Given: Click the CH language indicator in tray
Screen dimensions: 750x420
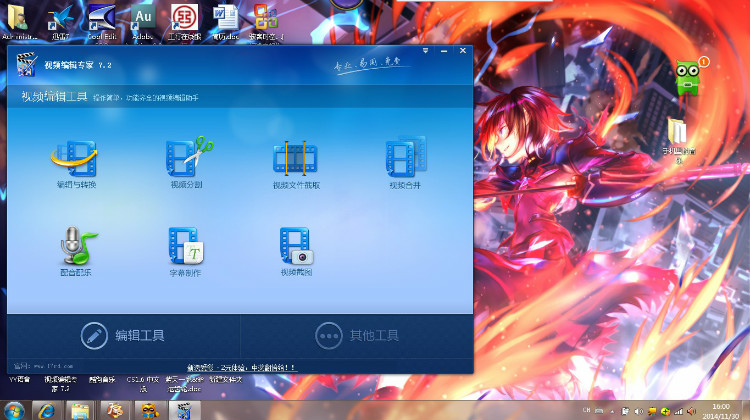Looking at the screenshot, I should coord(586,410).
